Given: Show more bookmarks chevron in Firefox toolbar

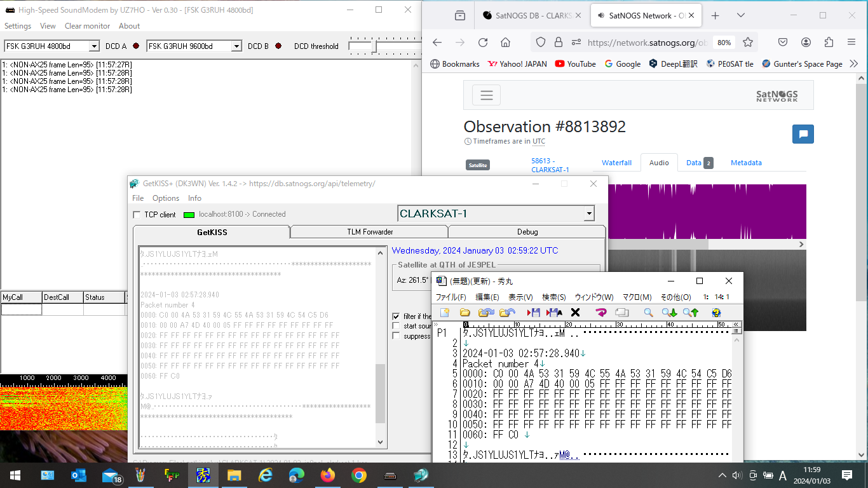Looking at the screenshot, I should (x=853, y=64).
